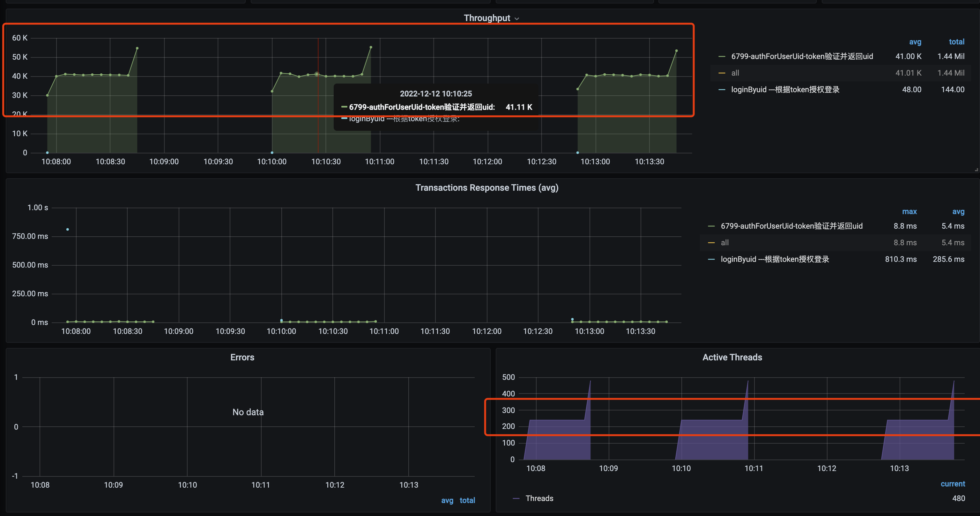Click the loginByuid outlier point near 810 ms
The image size is (980, 516).
click(68, 229)
